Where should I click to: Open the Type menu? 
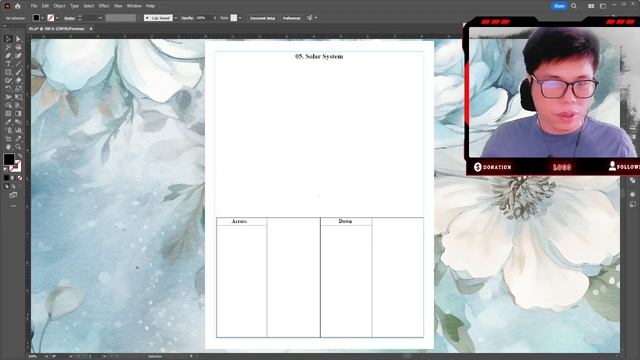tap(74, 6)
